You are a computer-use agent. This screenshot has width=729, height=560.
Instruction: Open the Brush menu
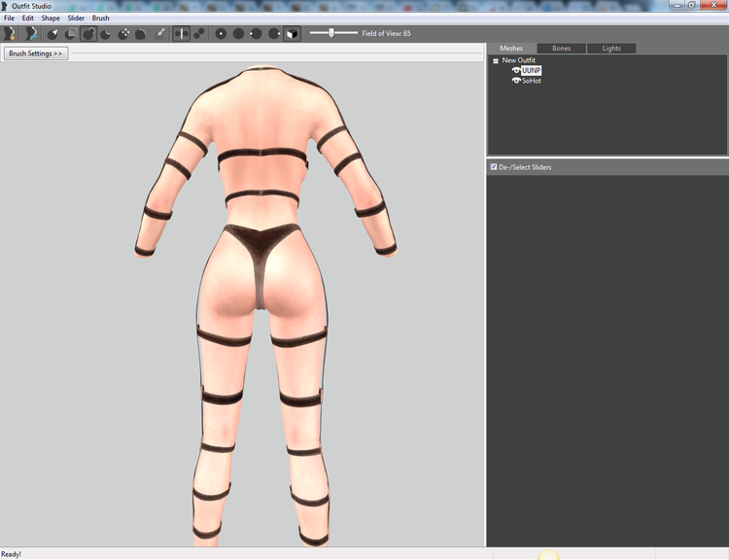click(x=100, y=18)
